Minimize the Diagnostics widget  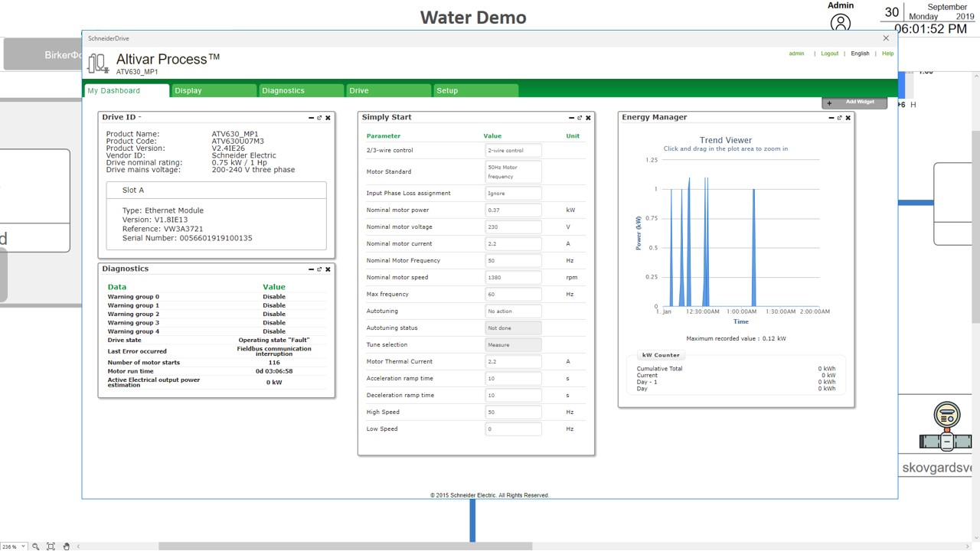(x=311, y=269)
